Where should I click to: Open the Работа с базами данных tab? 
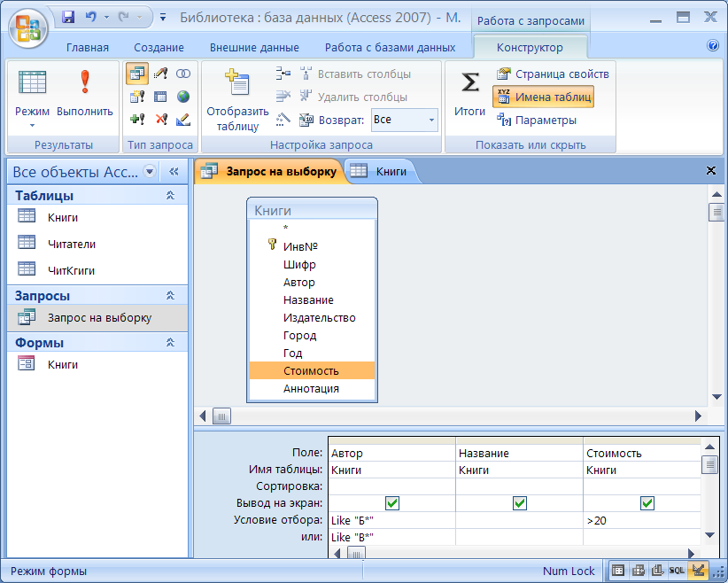[390, 47]
